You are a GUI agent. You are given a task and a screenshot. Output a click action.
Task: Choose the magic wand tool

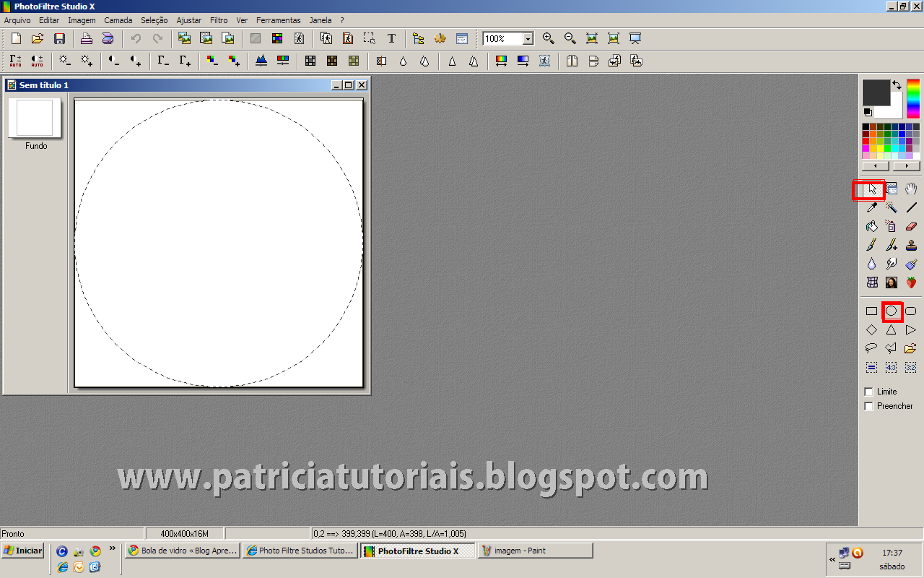coord(892,208)
